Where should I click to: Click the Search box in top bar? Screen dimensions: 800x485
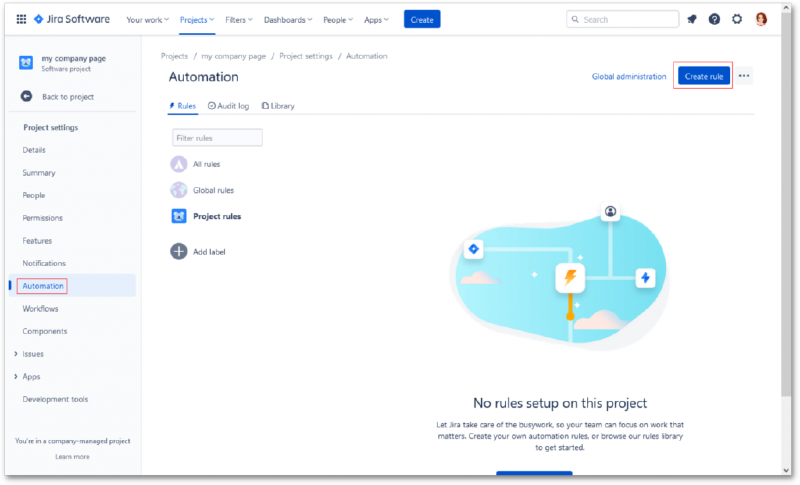click(x=622, y=19)
